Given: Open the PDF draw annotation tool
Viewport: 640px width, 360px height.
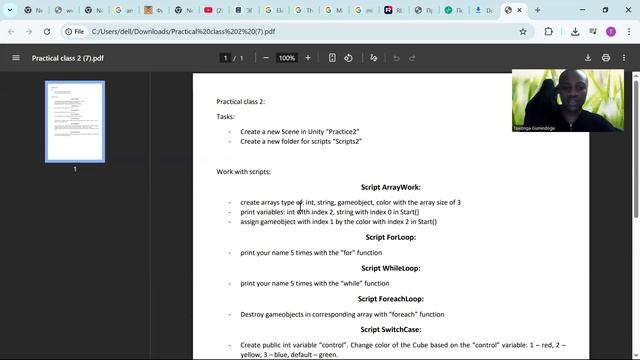Looking at the screenshot, I should 373,58.
